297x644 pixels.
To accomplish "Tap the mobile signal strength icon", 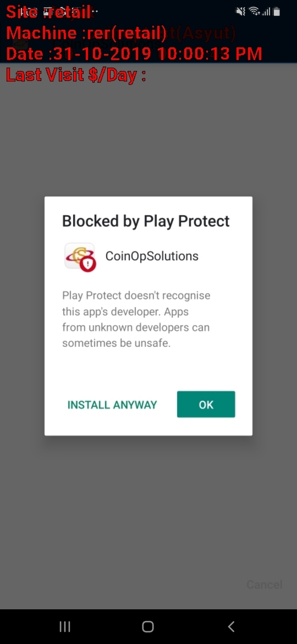I will click(266, 12).
